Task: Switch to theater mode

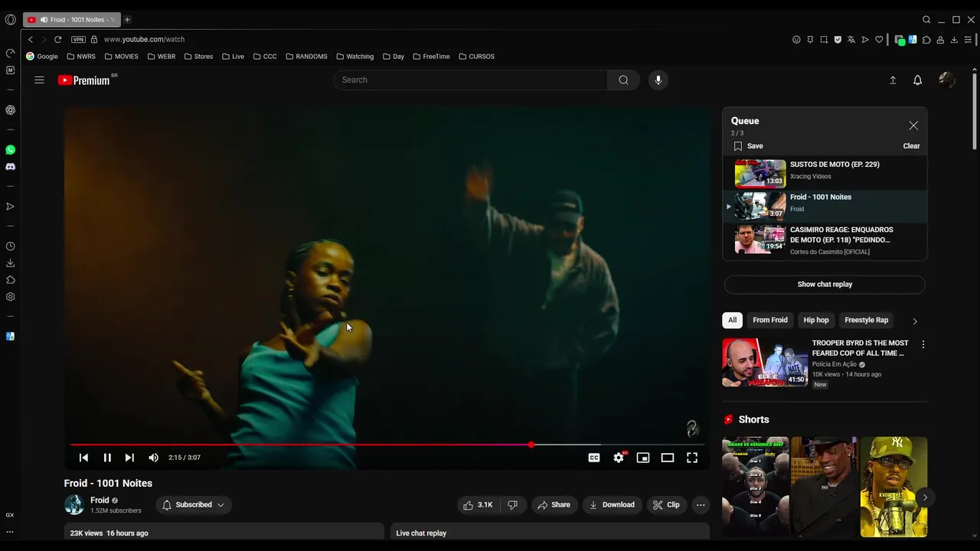Action: pos(668,458)
